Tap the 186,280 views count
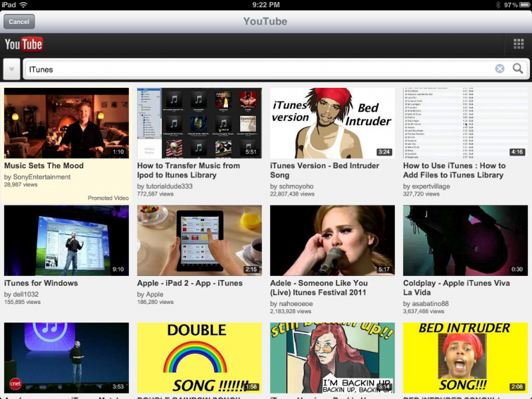The height and width of the screenshot is (399, 532). [156, 302]
